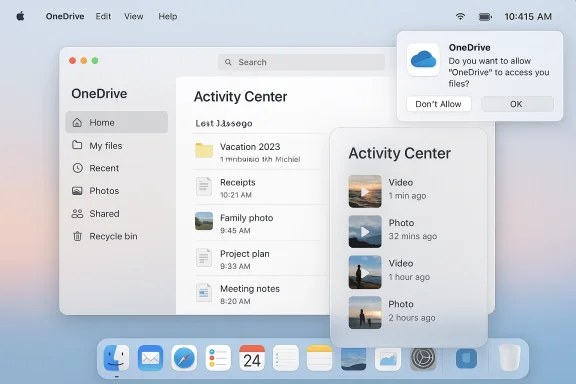Open System Settings from the dock
Screen dimensions: 576x384
[423, 358]
